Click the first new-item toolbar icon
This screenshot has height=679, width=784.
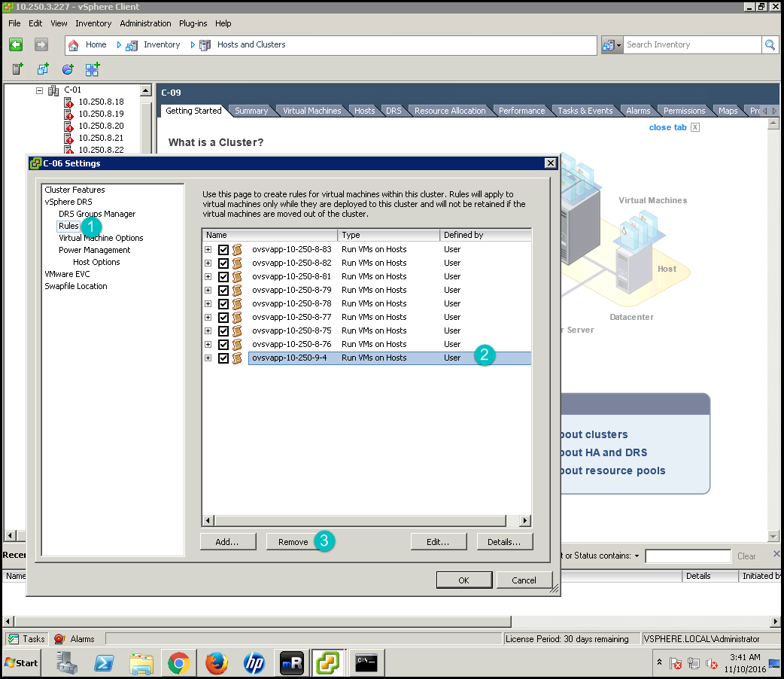pos(18,70)
